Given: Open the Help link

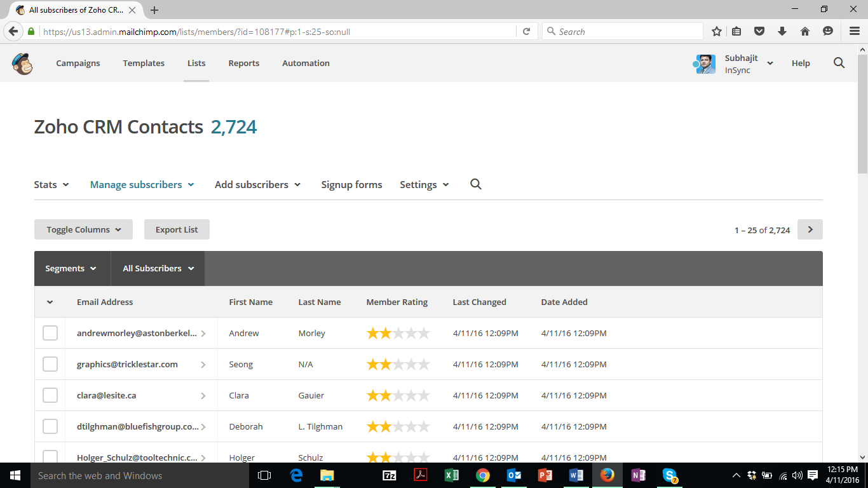Looking at the screenshot, I should pos(801,63).
